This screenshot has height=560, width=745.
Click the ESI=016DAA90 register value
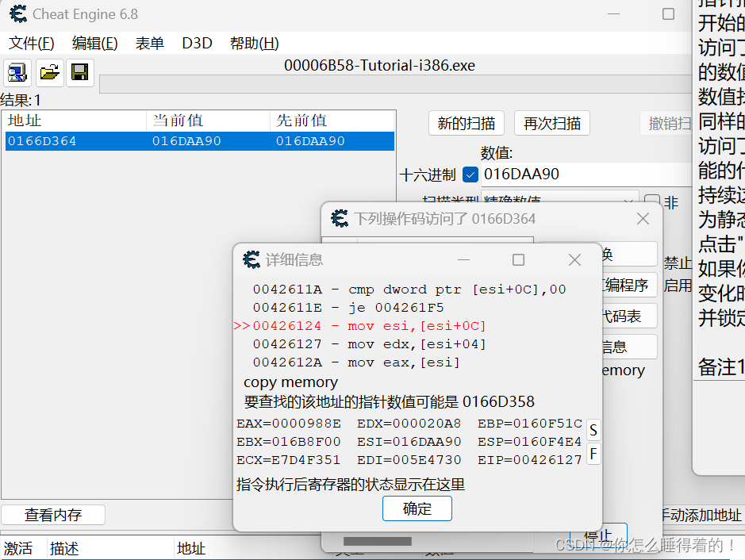coord(409,442)
